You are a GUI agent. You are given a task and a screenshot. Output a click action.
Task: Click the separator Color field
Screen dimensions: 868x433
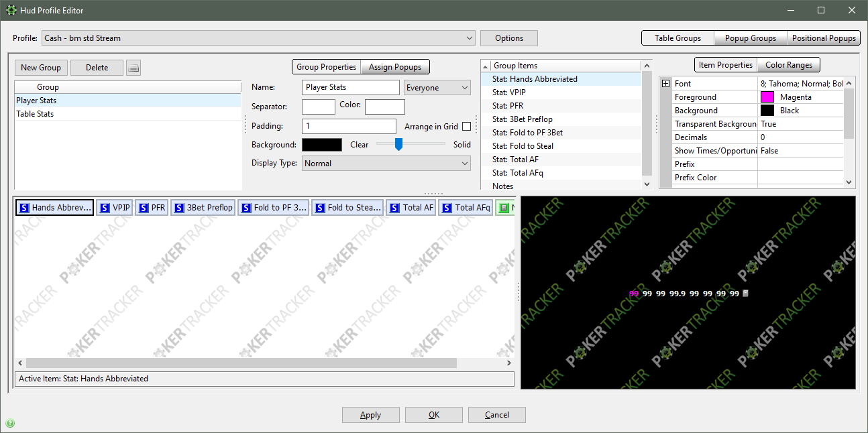click(x=385, y=107)
